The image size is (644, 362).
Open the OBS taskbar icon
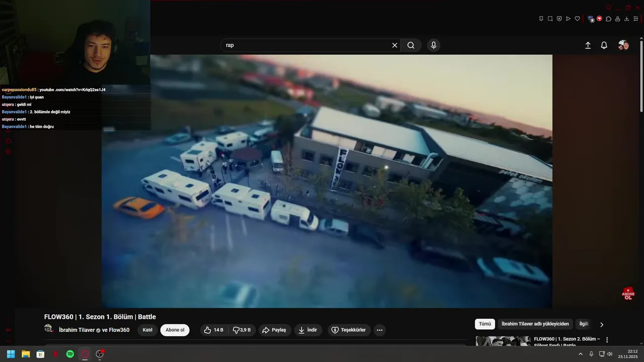[x=100, y=354]
